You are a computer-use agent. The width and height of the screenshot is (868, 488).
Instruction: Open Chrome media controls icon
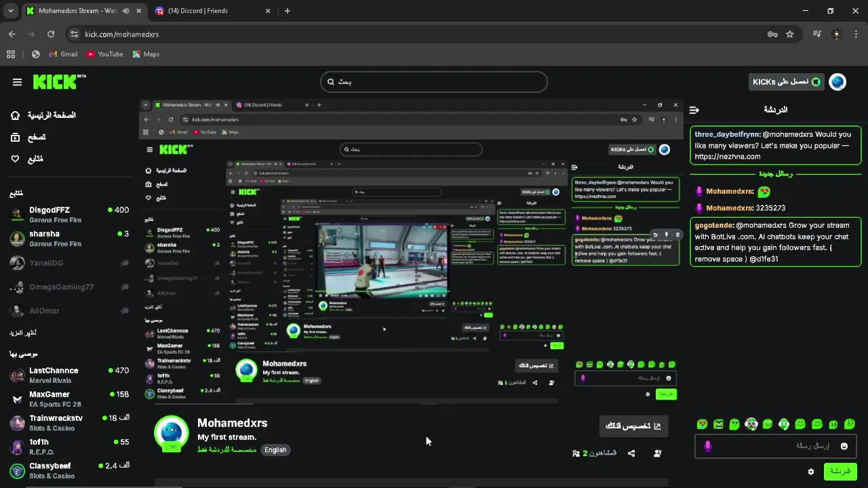pos(817,34)
